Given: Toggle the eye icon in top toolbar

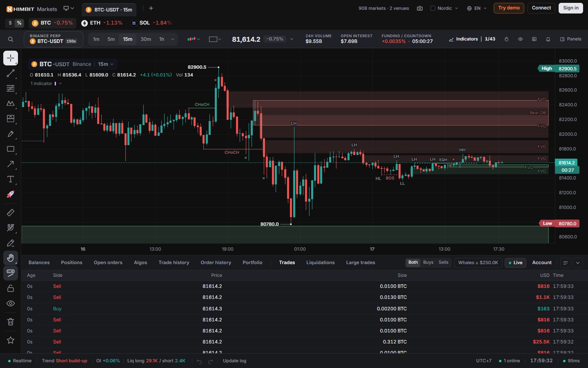Looking at the screenshot, I should [520, 39].
